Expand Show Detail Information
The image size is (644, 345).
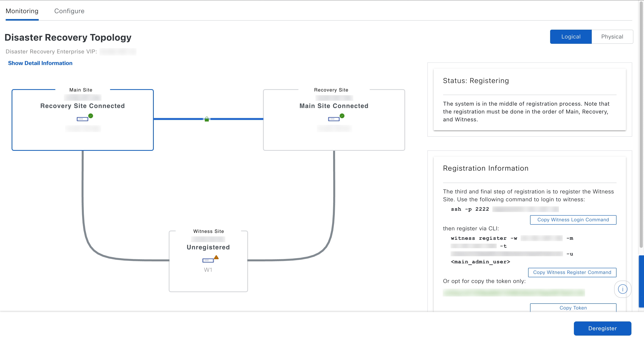(40, 63)
